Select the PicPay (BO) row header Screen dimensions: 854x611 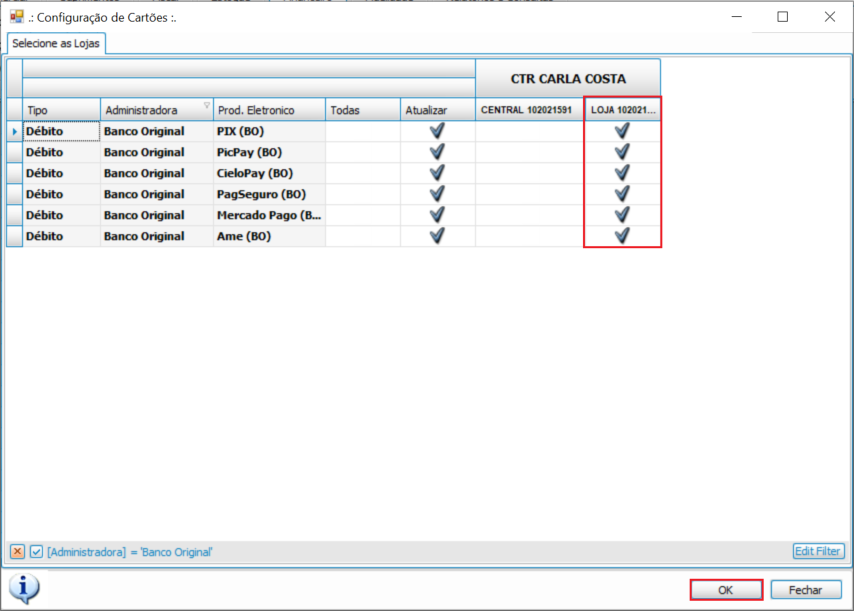[x=15, y=152]
